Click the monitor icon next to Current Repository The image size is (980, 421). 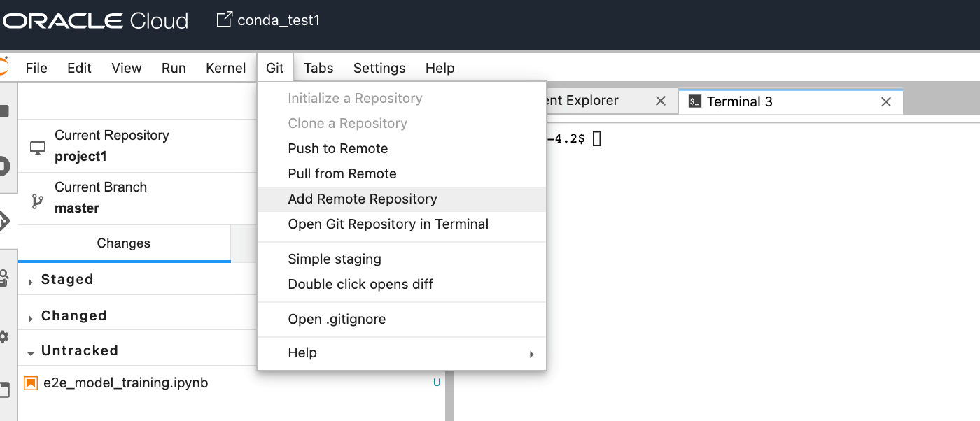pos(37,147)
